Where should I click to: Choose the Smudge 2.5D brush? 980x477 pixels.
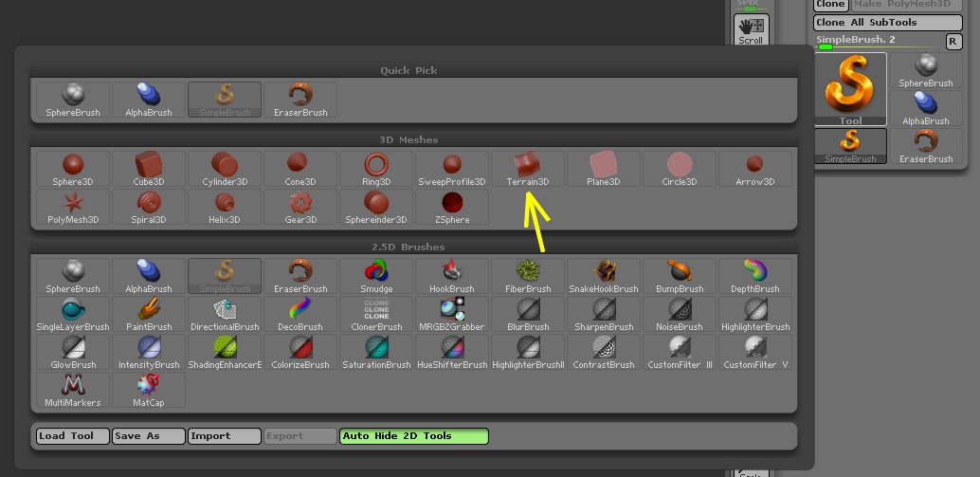tap(376, 276)
